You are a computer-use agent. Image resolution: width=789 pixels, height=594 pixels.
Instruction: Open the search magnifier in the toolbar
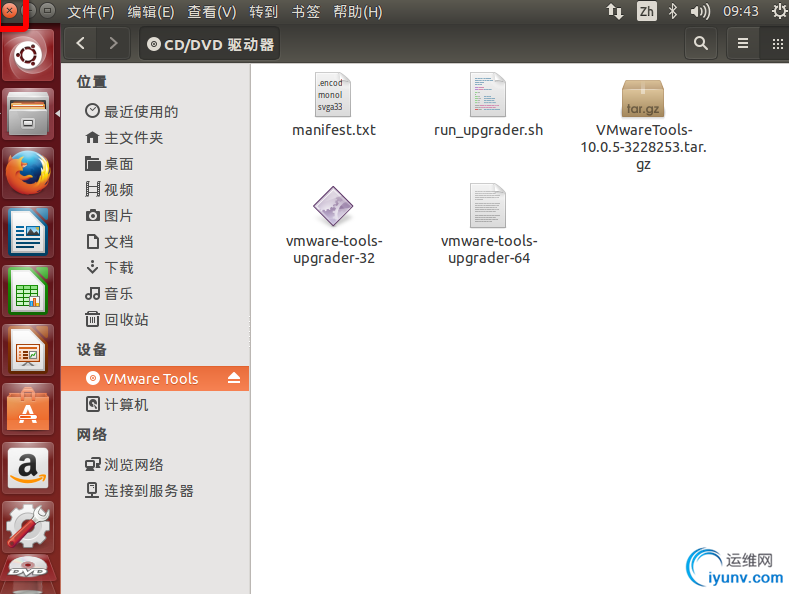click(701, 44)
